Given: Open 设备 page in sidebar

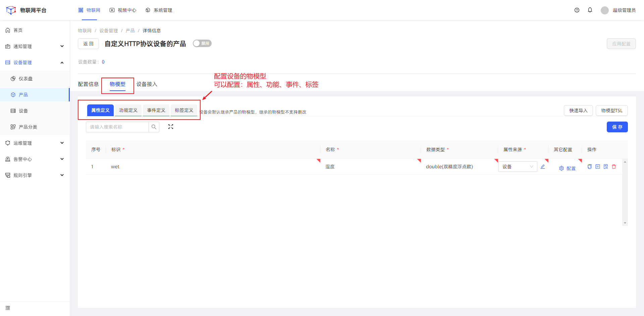Looking at the screenshot, I should [35, 111].
